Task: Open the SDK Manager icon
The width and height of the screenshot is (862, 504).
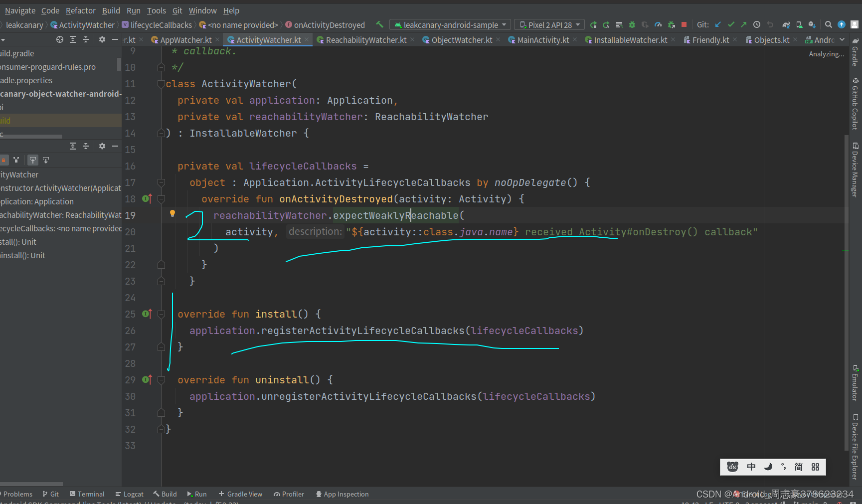Action: coord(812,24)
